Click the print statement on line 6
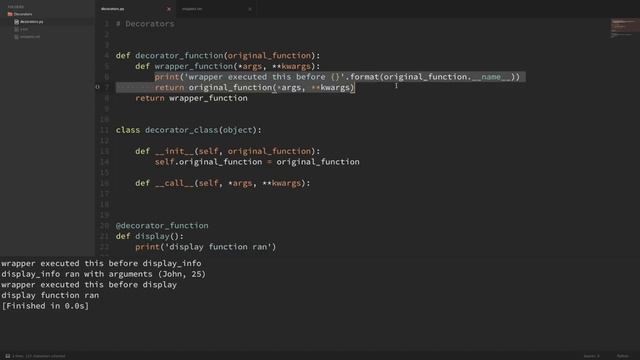The width and height of the screenshot is (640, 360). tap(337, 77)
